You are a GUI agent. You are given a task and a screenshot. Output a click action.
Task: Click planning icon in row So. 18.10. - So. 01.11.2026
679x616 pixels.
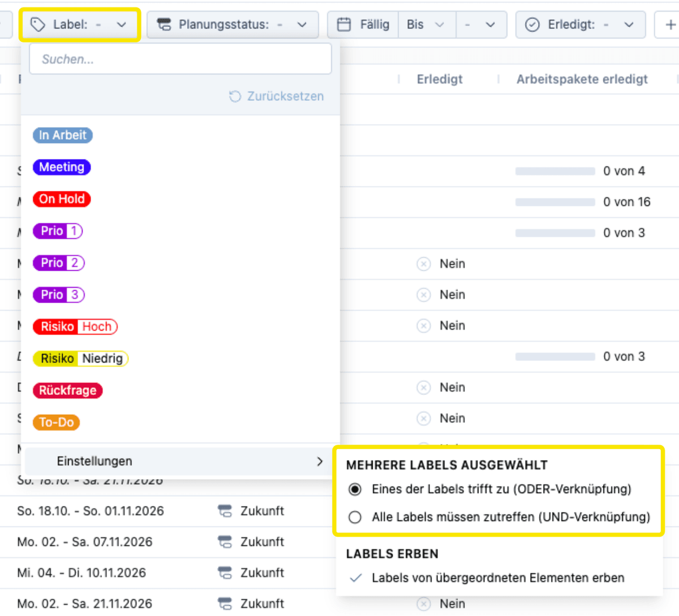225,511
